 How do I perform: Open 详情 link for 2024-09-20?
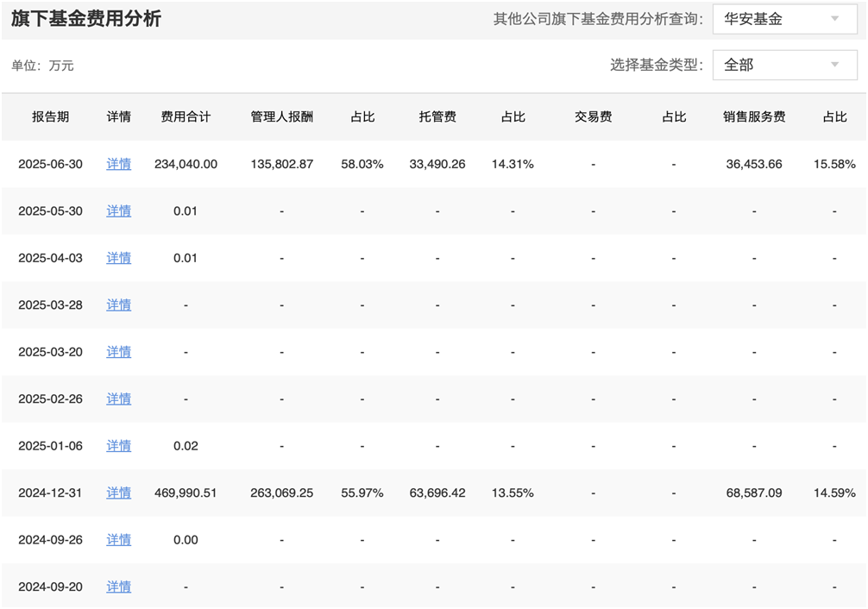pos(119,587)
